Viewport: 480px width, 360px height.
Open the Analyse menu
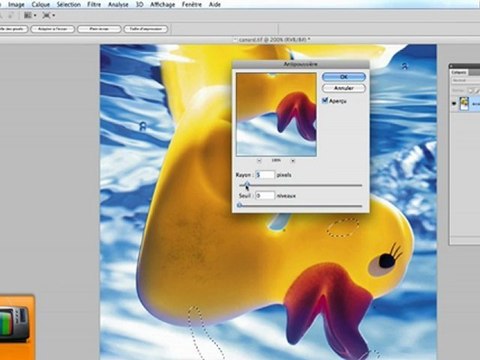[118, 4]
